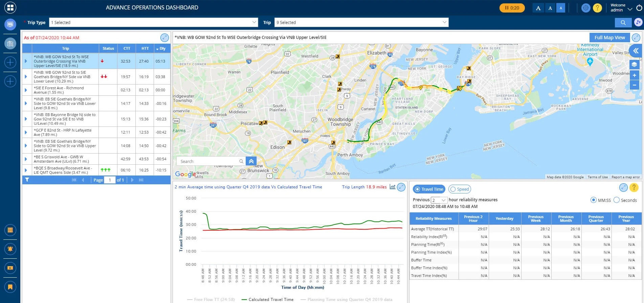Open the list view sidebar icon
This screenshot has height=303, width=644.
tap(10, 230)
